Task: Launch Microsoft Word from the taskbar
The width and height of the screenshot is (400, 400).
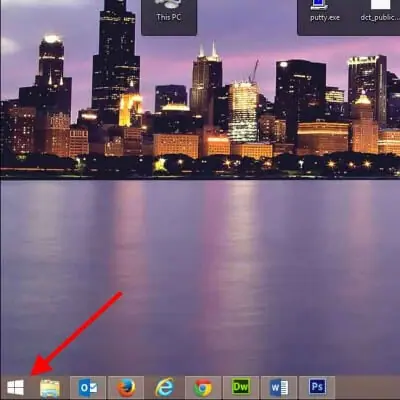Action: tap(279, 388)
